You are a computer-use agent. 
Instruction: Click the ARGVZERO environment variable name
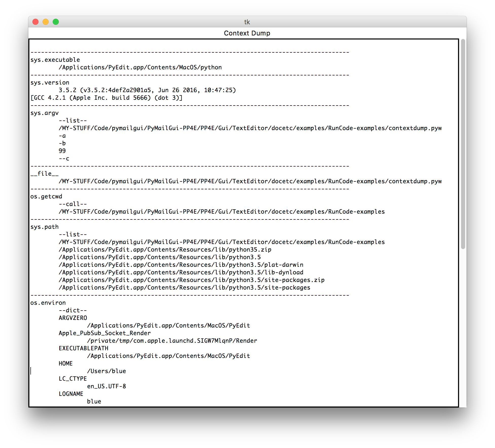click(73, 318)
